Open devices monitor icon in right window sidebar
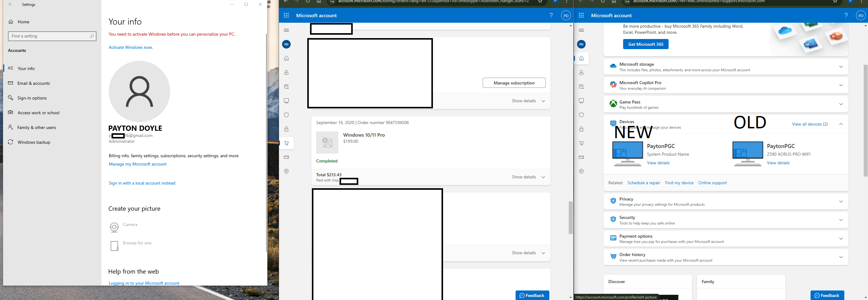Screen dimensions: 868x300 point(581,101)
